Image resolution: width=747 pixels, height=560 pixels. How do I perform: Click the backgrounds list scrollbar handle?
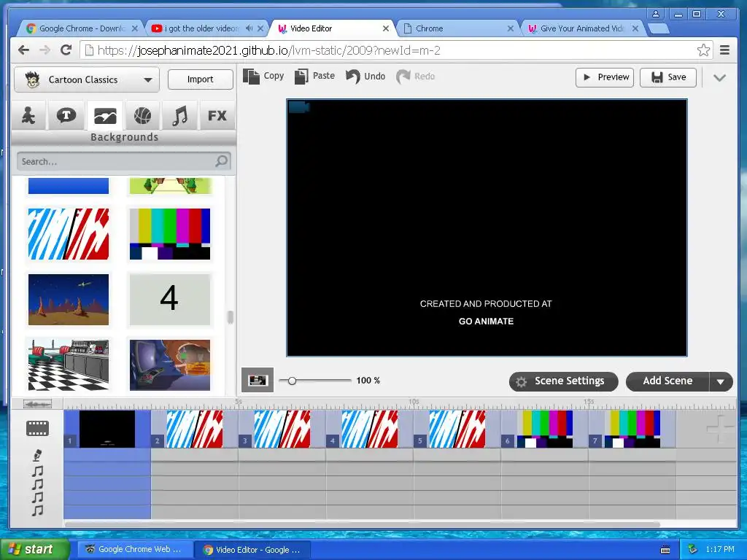(230, 317)
